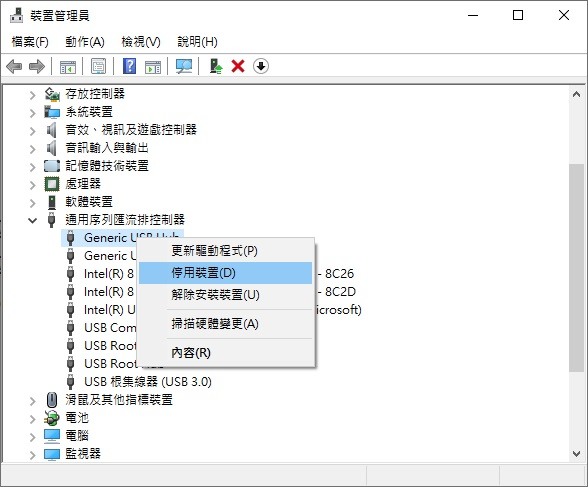This screenshot has width=588, height=487.
Task: Click the show/hide console tree icon
Action: [x=68, y=67]
